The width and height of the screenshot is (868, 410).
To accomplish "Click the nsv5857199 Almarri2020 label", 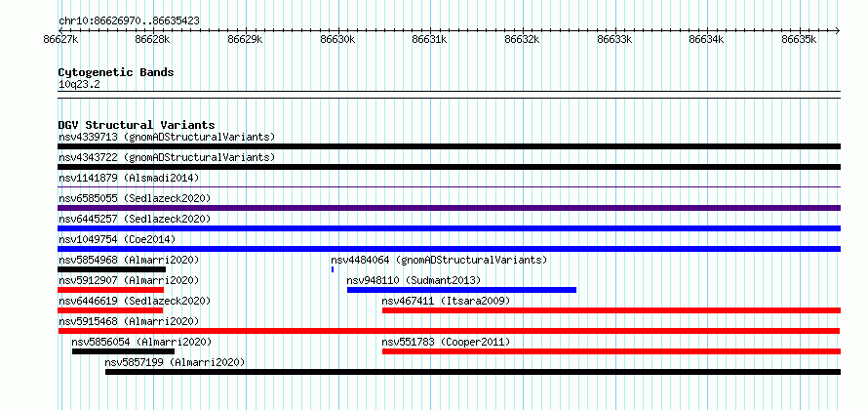I will pos(175,362).
